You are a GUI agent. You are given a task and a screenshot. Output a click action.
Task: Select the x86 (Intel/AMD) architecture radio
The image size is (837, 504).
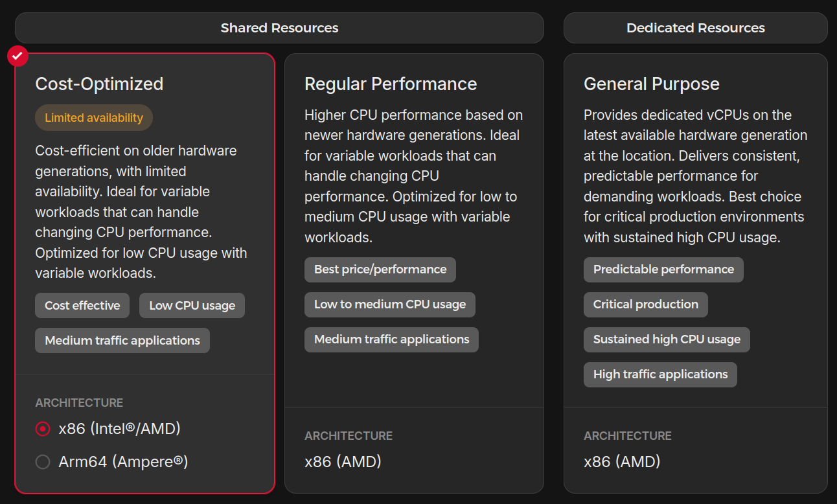point(43,429)
